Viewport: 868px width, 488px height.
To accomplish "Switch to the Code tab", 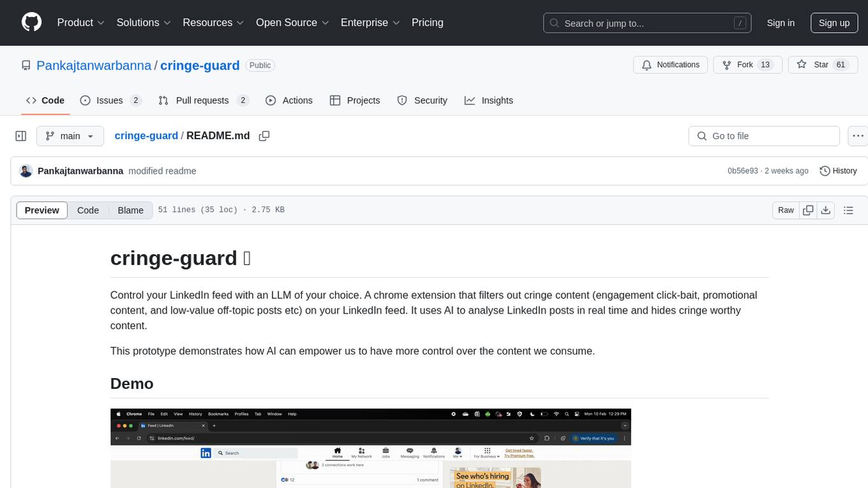I will pyautogui.click(x=45, y=100).
